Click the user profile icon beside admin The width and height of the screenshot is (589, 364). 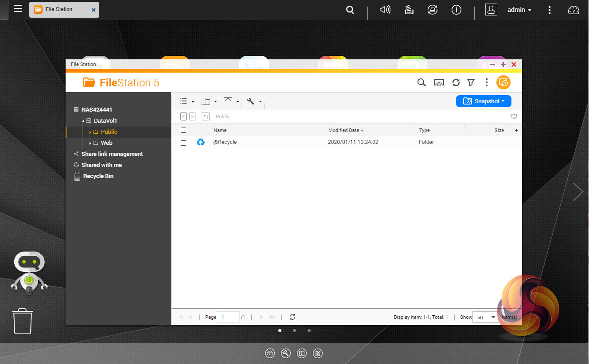(491, 10)
